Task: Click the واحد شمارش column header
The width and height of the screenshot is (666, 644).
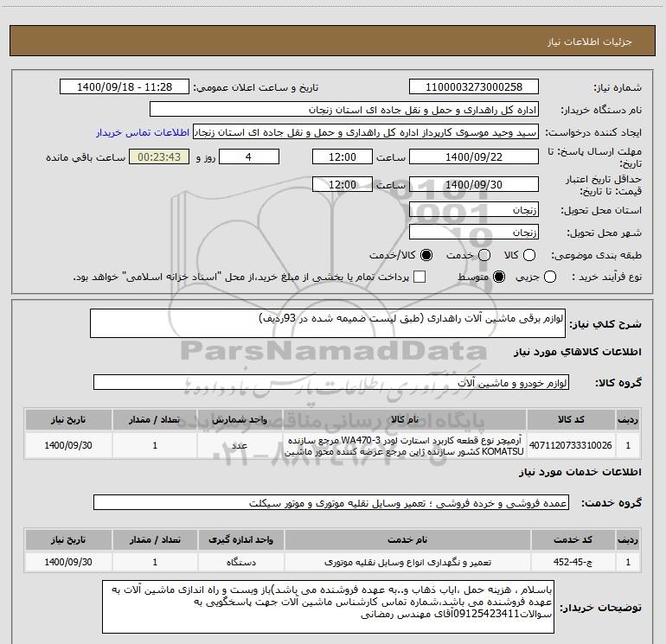Action: pyautogui.click(x=240, y=419)
